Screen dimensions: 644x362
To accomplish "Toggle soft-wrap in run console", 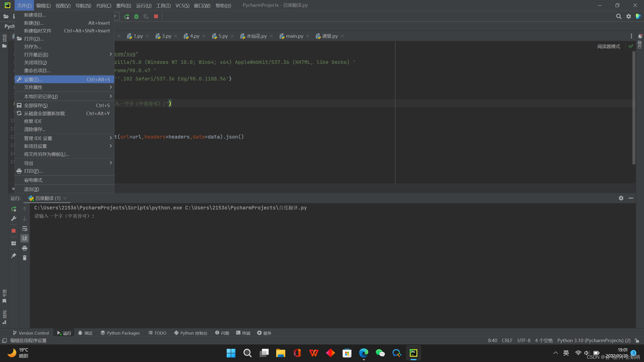I will [x=25, y=229].
